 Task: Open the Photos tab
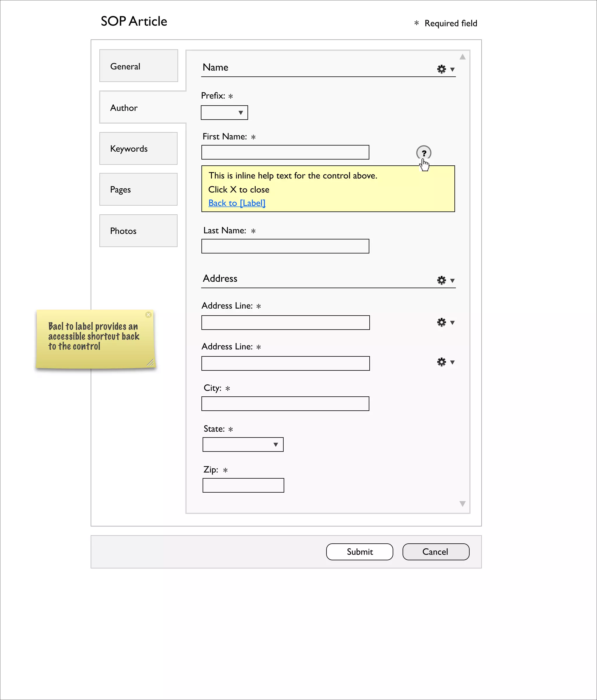[x=138, y=231]
